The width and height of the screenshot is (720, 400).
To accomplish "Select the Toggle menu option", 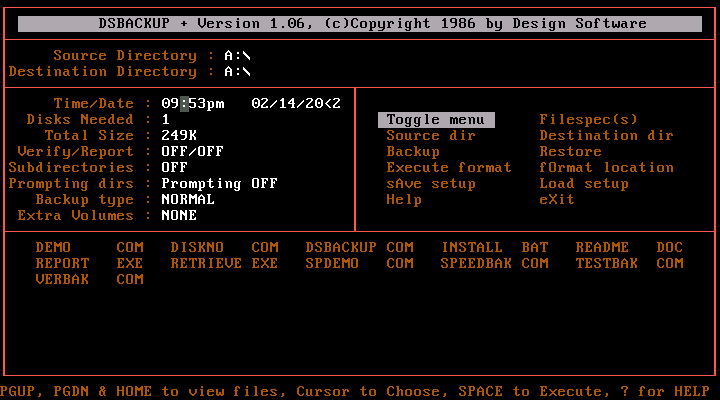I will (436, 120).
